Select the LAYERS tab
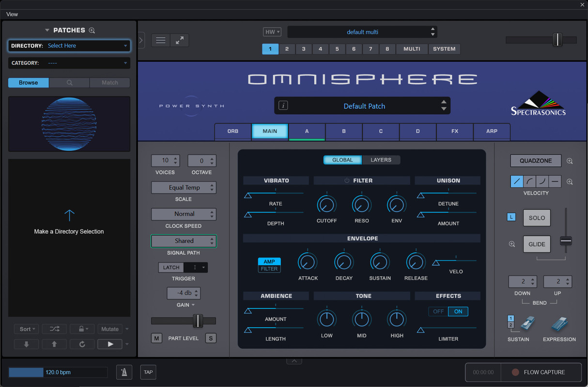The image size is (588, 387). coord(381,160)
